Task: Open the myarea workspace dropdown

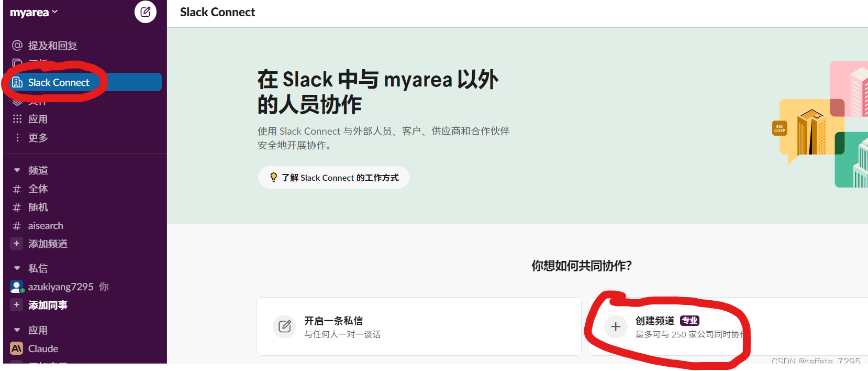Action: [x=34, y=13]
